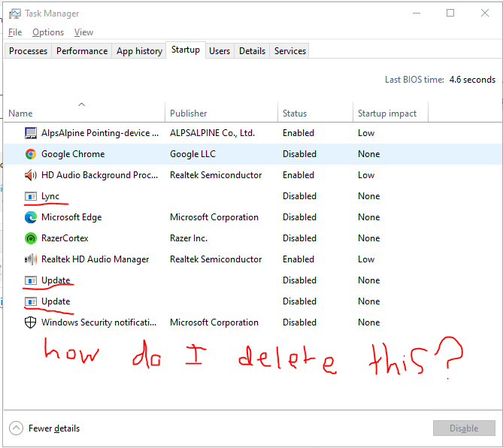Click the RazerCortex green icon
Screen dimensions: 503x448
[31, 238]
